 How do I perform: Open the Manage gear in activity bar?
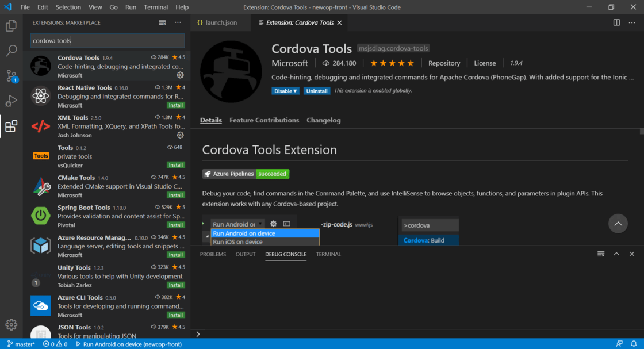(11, 325)
